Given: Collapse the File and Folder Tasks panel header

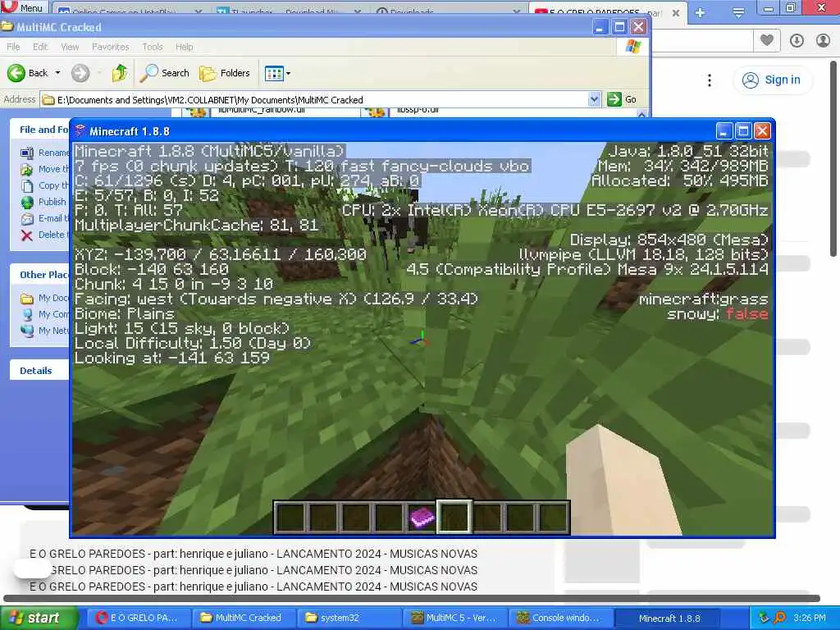Looking at the screenshot, I should [40, 130].
